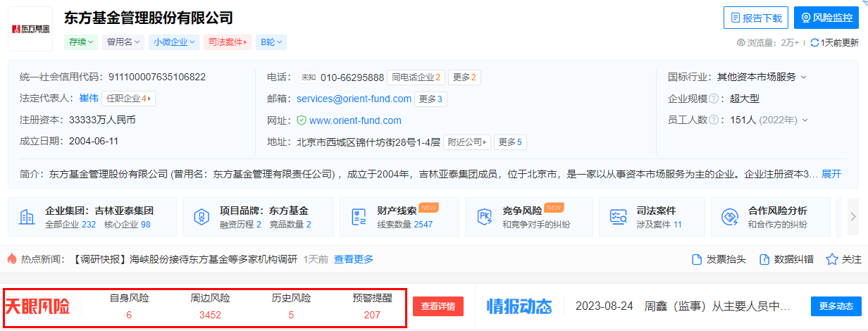
Task: Expand 151人 (2022年) employee dropdown
Action: point(768,120)
